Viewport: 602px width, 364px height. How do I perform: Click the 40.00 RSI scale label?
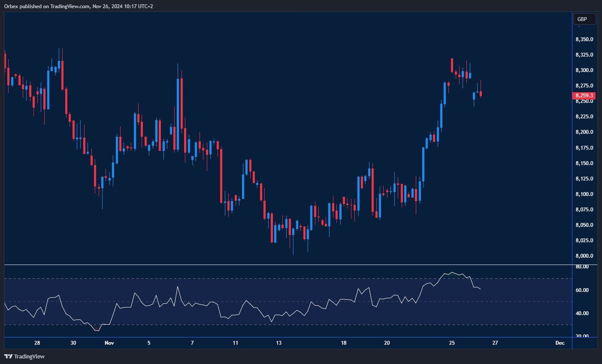(582, 313)
